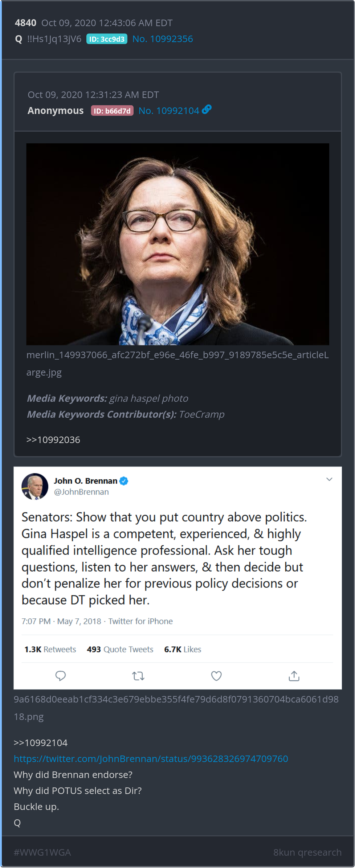Click the Gina Haspel photo thumbnail
Viewport: 355px width, 868px height.
177,244
